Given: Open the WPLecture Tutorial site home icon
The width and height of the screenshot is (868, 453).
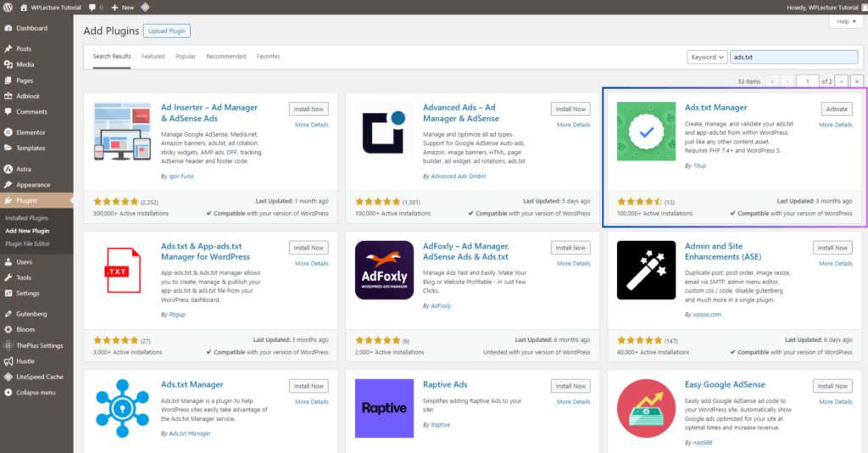Looking at the screenshot, I should (x=24, y=7).
